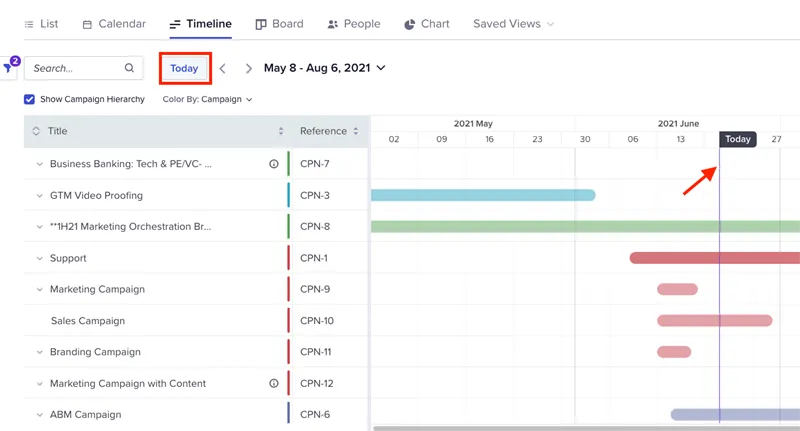Collapse GTM Video Proofing row
Viewport: 800px width, 431px height.
[39, 196]
